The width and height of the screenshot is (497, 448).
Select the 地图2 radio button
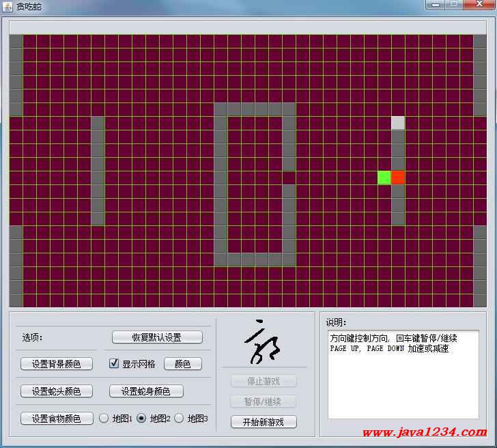(141, 419)
